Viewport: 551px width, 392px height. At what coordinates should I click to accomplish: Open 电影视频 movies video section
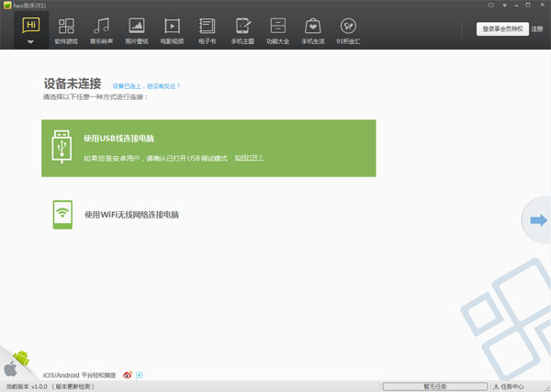173,31
